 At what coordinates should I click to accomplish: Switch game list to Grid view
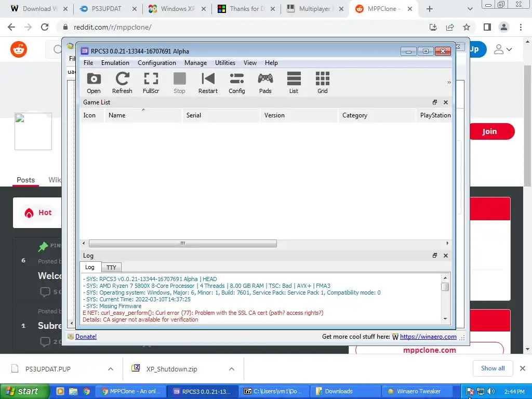click(323, 83)
